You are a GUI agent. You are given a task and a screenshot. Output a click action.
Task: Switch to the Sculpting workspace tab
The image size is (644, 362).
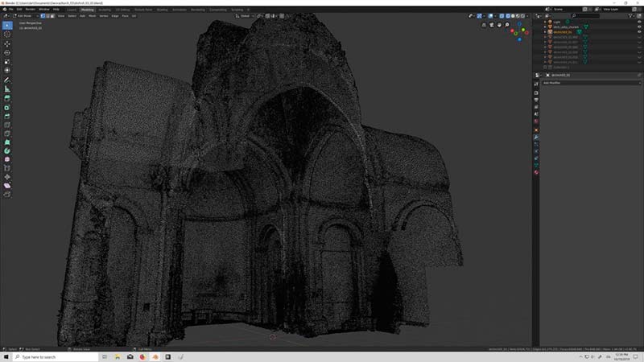(x=105, y=10)
